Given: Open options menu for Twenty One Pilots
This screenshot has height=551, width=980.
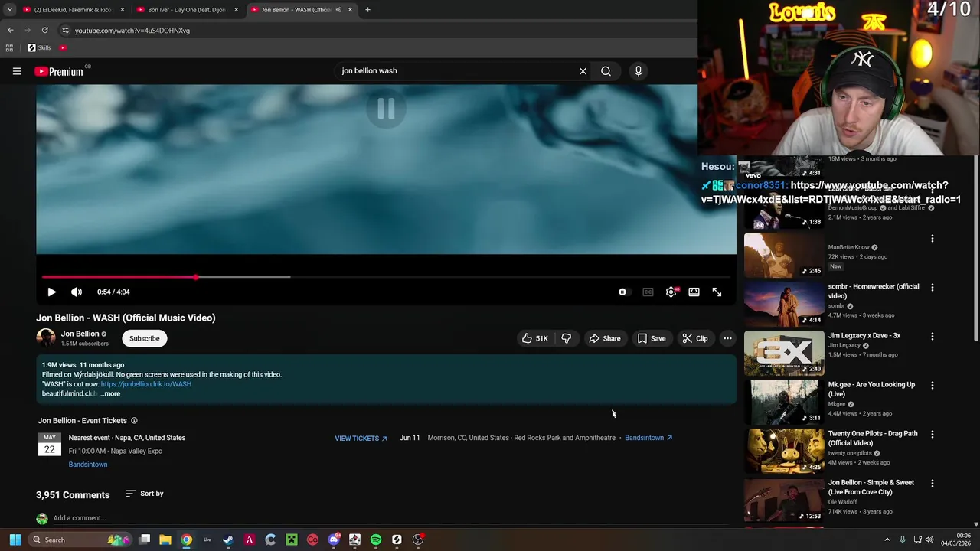Looking at the screenshot, I should point(933,435).
